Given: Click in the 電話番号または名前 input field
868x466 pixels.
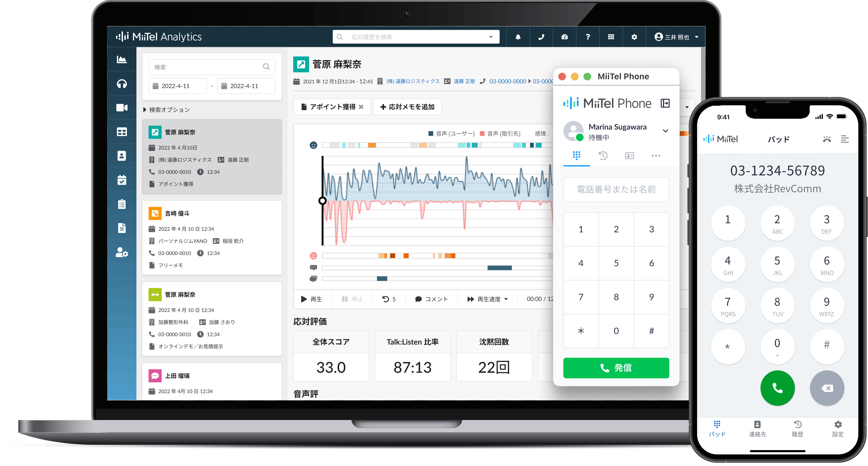Looking at the screenshot, I should click(616, 189).
